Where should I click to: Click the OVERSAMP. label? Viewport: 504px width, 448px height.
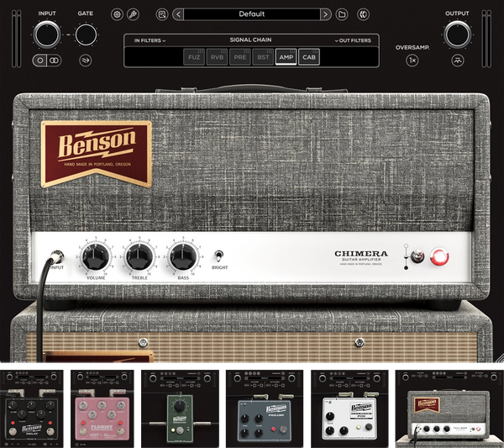(x=412, y=48)
